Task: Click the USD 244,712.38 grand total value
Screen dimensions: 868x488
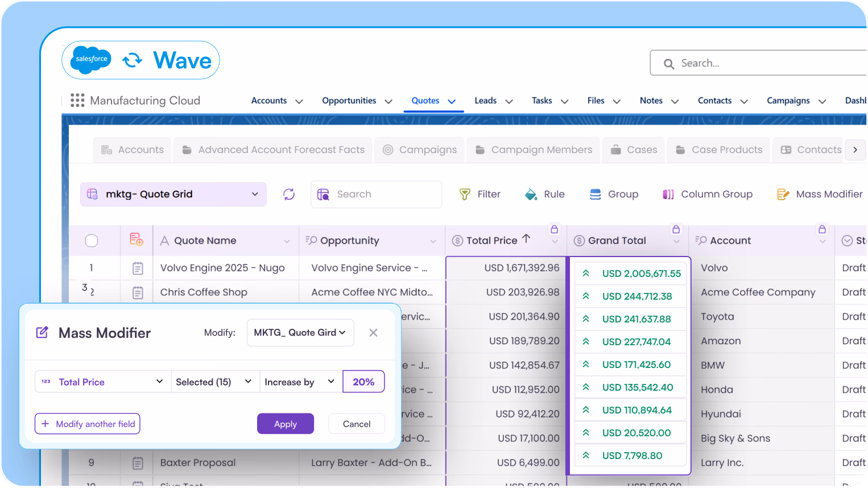Action: click(x=637, y=296)
